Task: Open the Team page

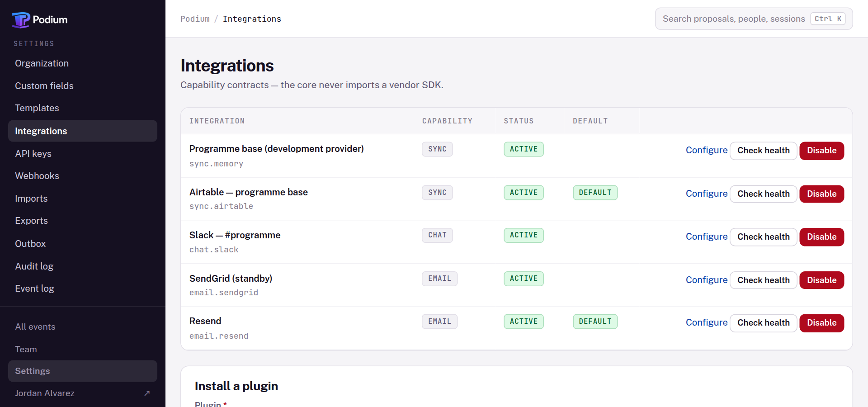Action: pos(83,350)
